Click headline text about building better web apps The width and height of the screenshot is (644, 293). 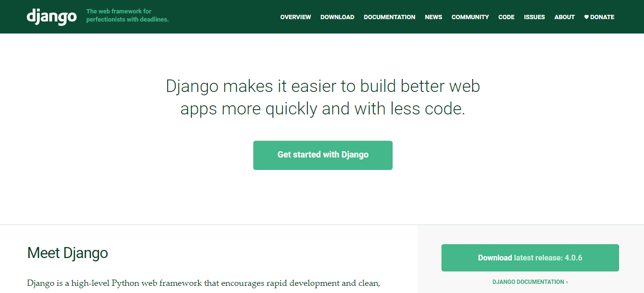click(x=323, y=98)
